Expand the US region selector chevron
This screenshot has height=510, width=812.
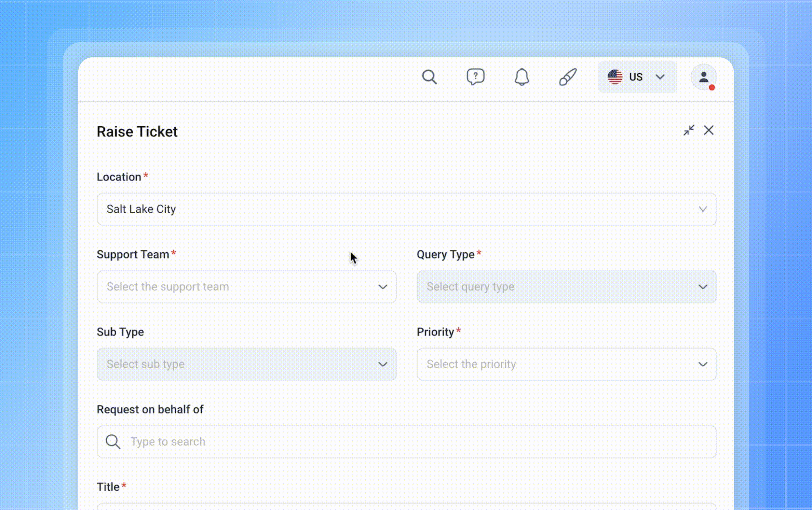(660, 77)
